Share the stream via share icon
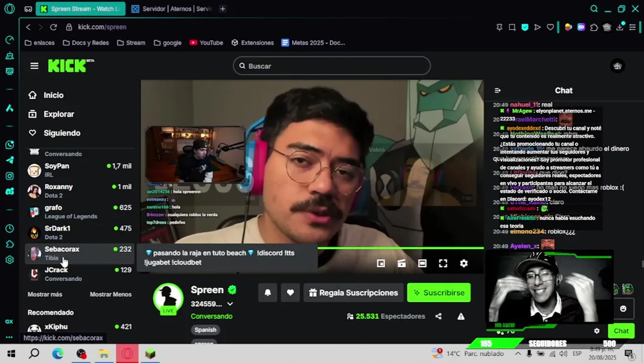The image size is (644, 363). (x=438, y=317)
